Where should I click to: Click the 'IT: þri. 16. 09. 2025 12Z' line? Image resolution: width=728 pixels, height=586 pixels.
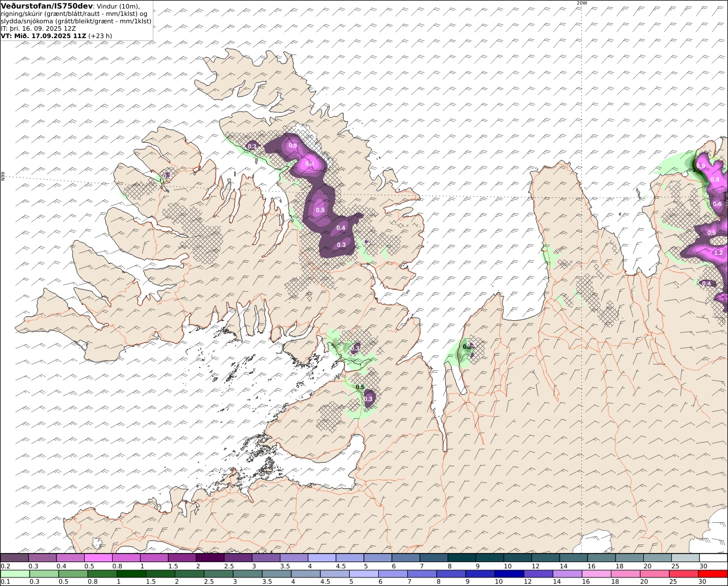point(38,28)
